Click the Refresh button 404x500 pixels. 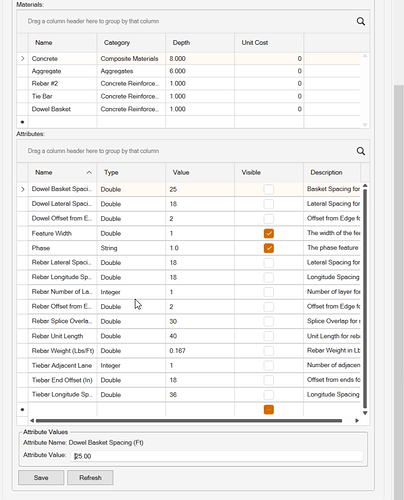(90, 478)
